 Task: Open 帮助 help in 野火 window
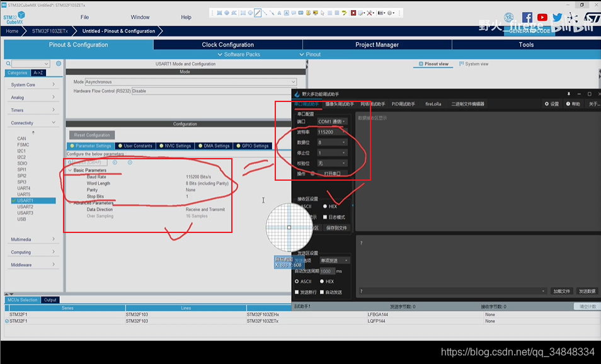coord(573,104)
